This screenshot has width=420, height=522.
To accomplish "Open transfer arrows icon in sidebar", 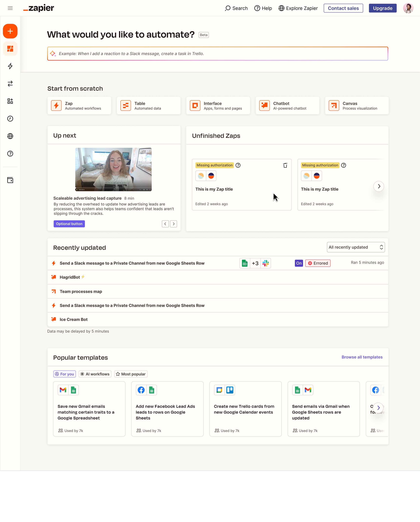I will 10,83.
